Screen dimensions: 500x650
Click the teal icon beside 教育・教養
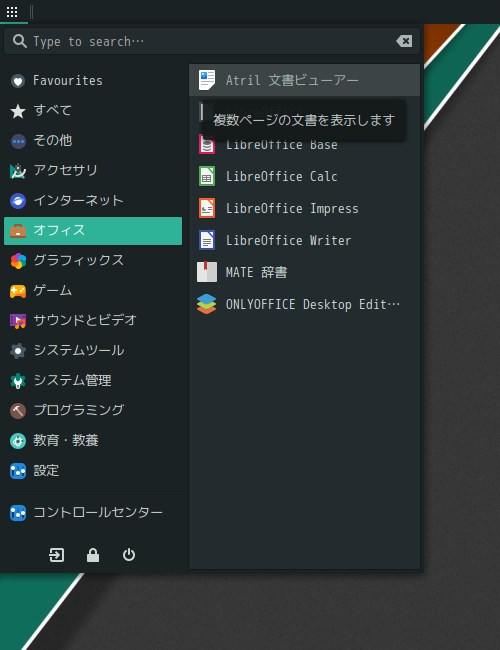(x=18, y=441)
